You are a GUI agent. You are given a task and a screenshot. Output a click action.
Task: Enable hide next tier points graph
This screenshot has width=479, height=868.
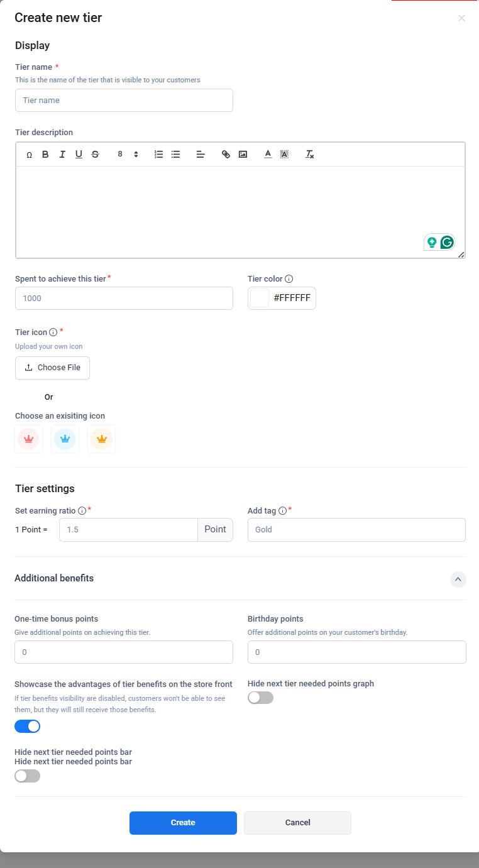point(261,698)
